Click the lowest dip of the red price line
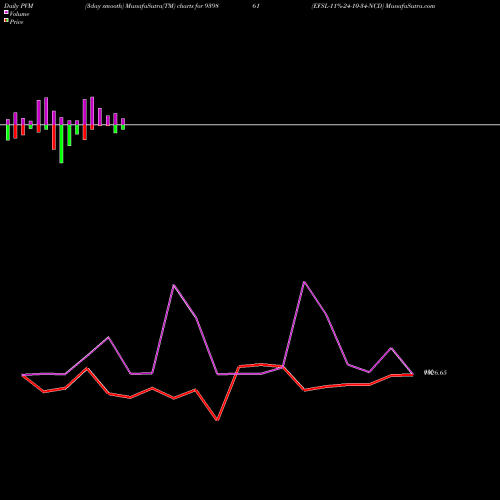Viewport: 500px width, 500px height. coord(217,420)
